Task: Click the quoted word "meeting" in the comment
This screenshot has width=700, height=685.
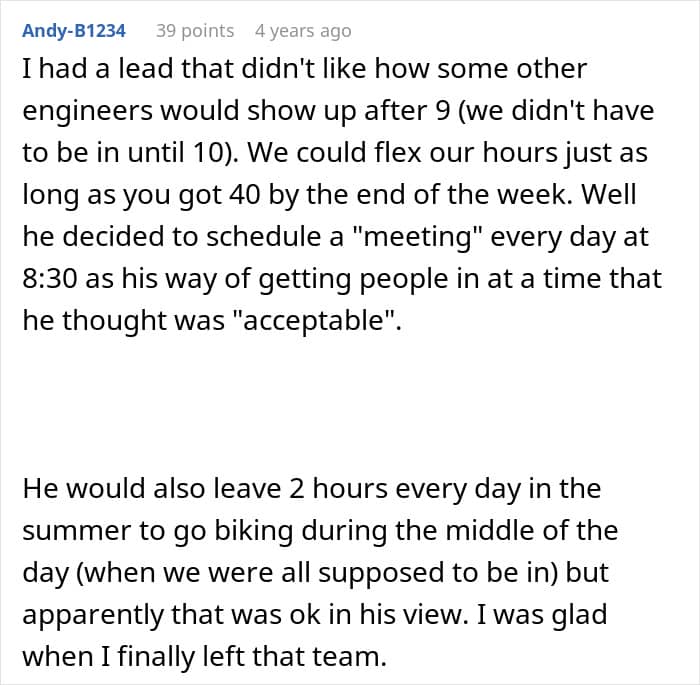Action: [x=417, y=236]
